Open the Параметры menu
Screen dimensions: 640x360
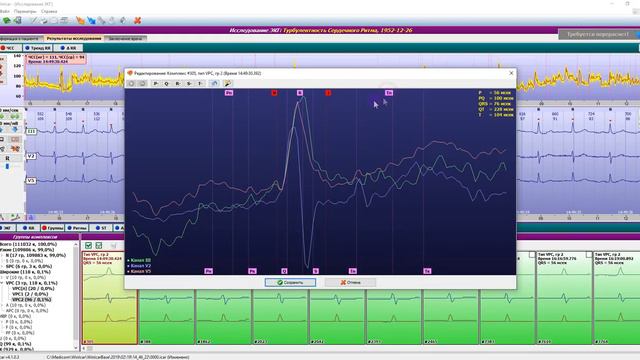pyautogui.click(x=25, y=11)
